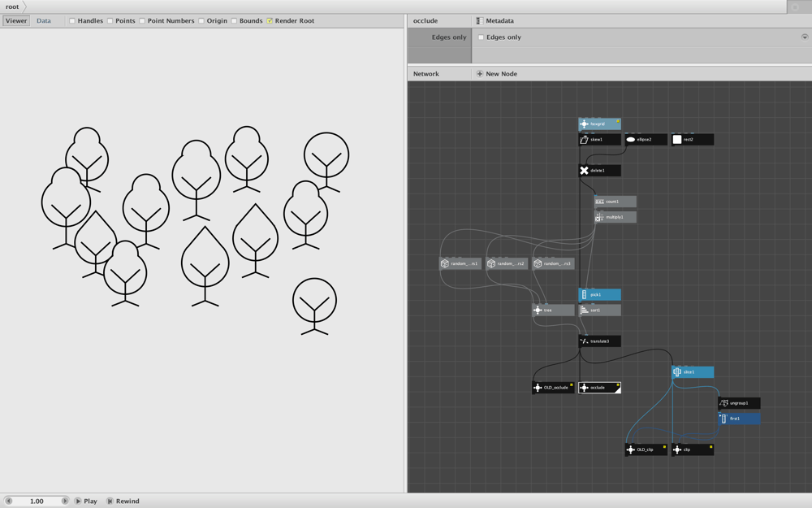Select the multiply1 node
This screenshot has width=812, height=508.
click(x=615, y=217)
